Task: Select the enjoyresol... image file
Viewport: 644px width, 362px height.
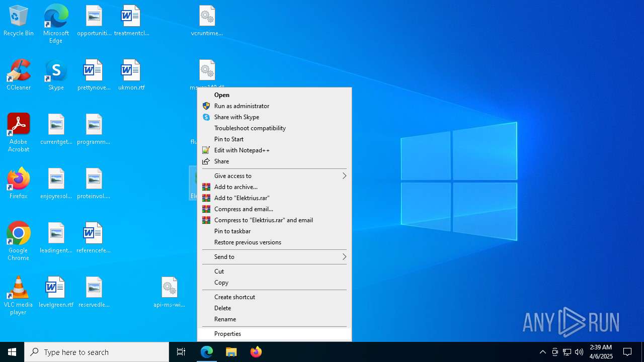Action: tap(56, 184)
